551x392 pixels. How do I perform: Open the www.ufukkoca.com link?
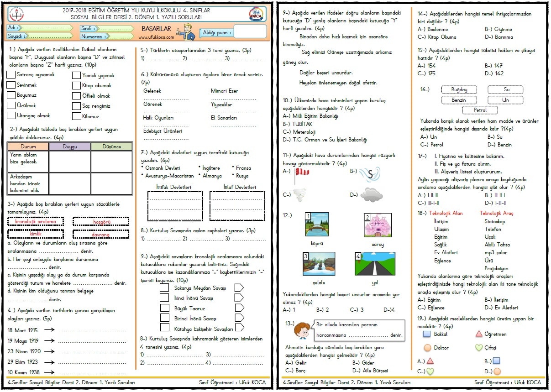pos(156,37)
